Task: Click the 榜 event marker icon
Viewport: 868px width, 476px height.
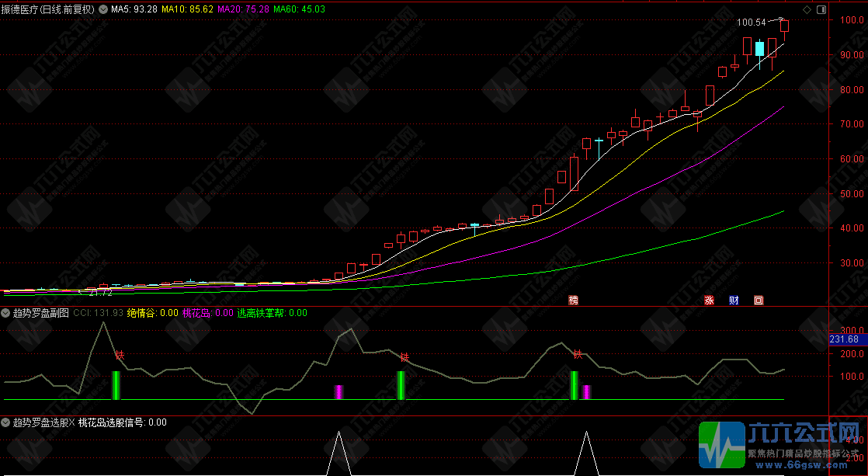Action: [574, 300]
